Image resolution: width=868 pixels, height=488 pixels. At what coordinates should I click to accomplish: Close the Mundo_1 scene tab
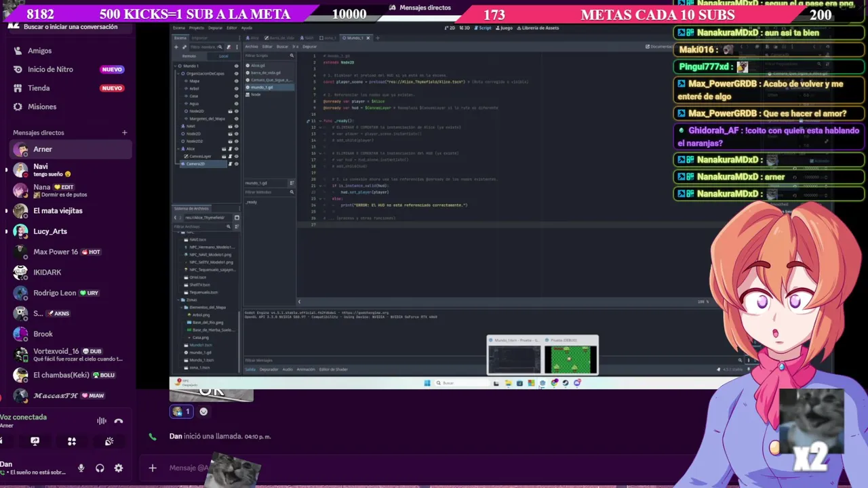(368, 38)
